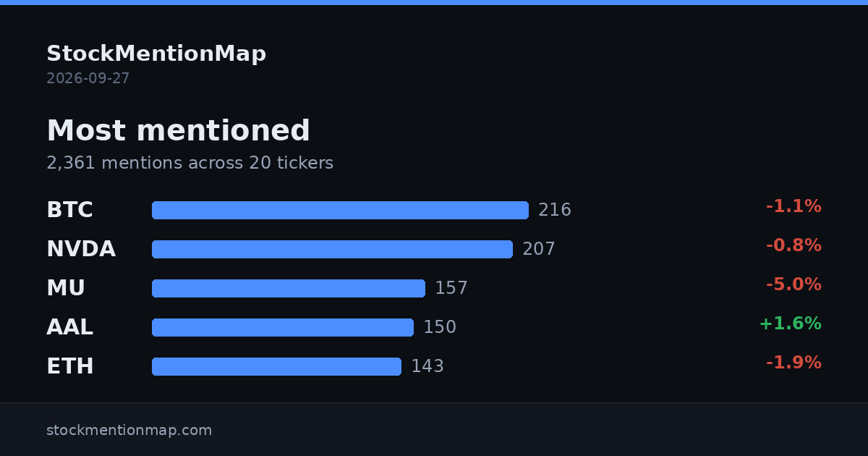The image size is (868, 456).
Task: Select the date 2026-09-27
Action: [88, 78]
